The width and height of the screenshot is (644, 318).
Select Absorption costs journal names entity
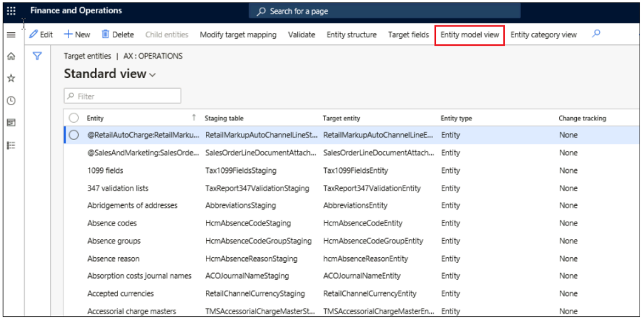(x=139, y=276)
